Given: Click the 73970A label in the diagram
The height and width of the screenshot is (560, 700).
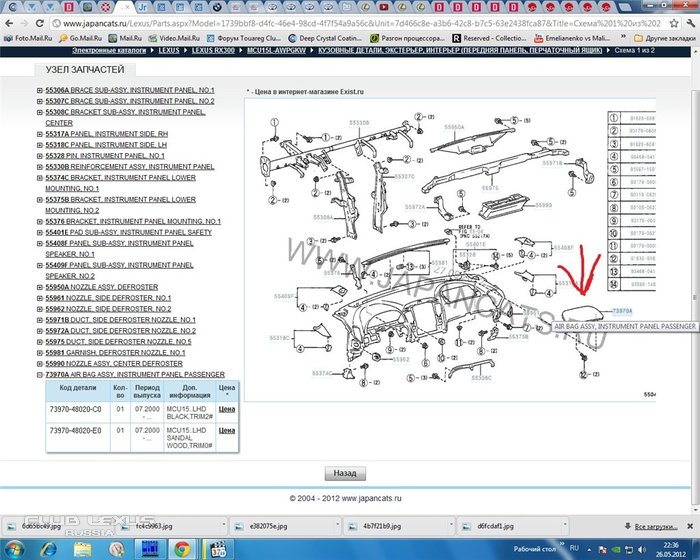Looking at the screenshot, I should click(x=622, y=312).
